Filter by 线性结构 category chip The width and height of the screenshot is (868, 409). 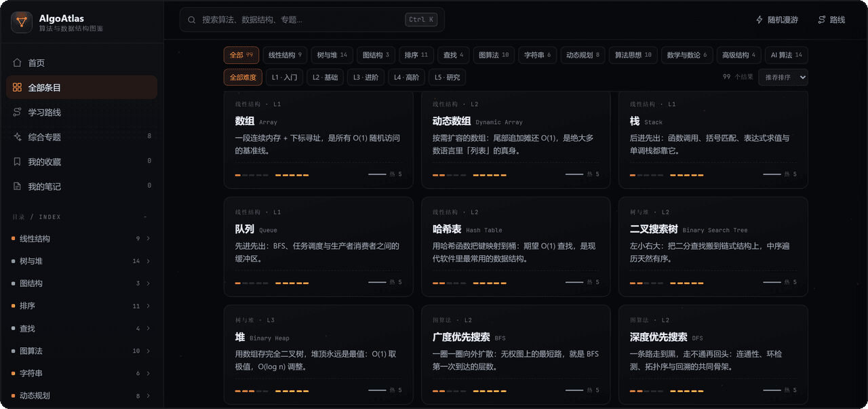(285, 55)
